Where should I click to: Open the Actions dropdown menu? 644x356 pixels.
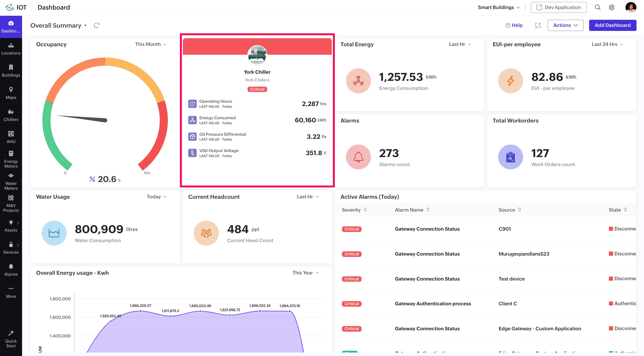(565, 25)
